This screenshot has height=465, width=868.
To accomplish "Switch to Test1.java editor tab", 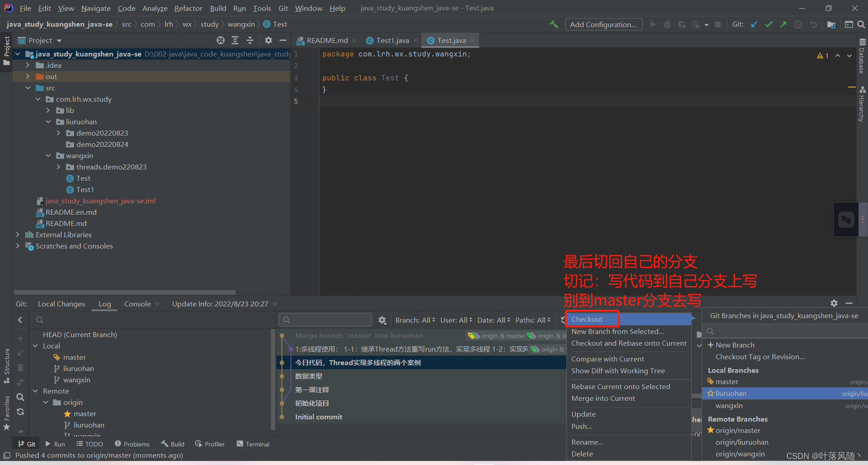I will coord(392,40).
